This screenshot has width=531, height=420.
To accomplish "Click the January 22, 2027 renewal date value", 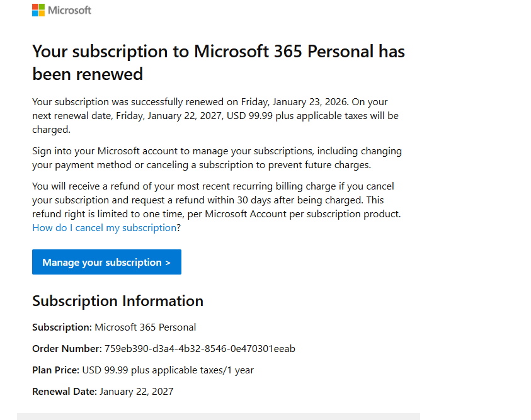I will (x=137, y=392).
